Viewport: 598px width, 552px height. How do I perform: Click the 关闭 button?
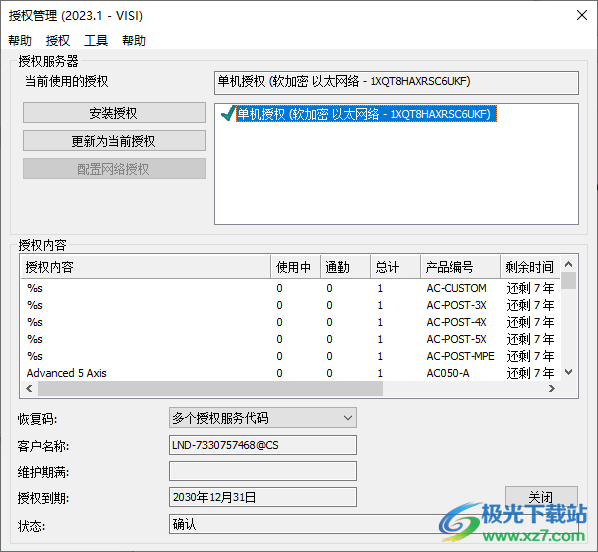pyautogui.click(x=541, y=497)
